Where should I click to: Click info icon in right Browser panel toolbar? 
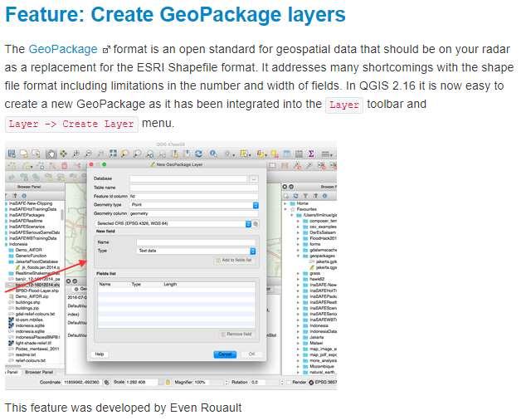[x=324, y=196]
